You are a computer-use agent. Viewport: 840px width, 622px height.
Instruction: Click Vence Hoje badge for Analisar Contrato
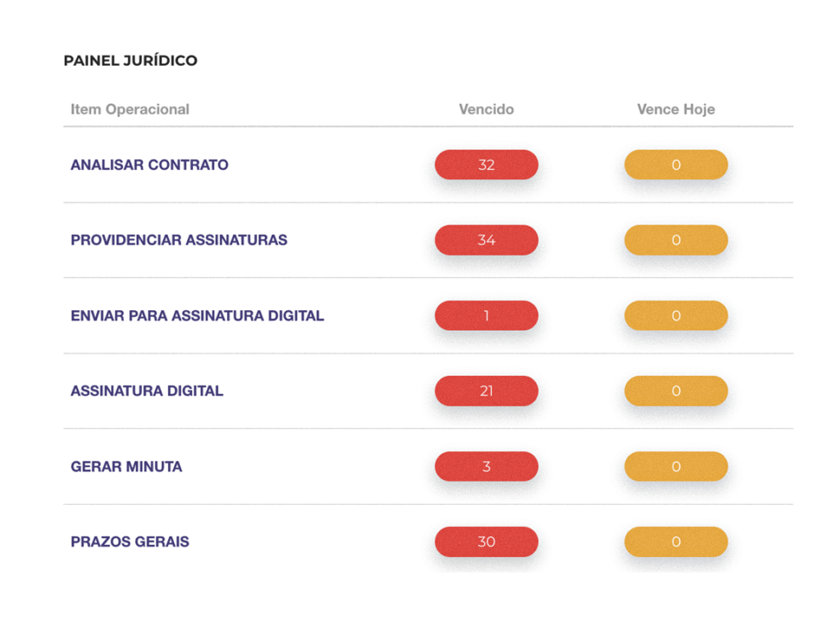click(x=676, y=164)
